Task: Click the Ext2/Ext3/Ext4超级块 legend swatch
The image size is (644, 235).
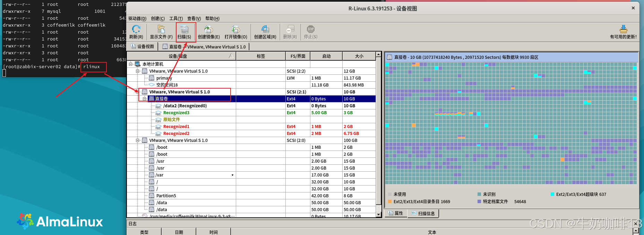Action: tap(552, 194)
